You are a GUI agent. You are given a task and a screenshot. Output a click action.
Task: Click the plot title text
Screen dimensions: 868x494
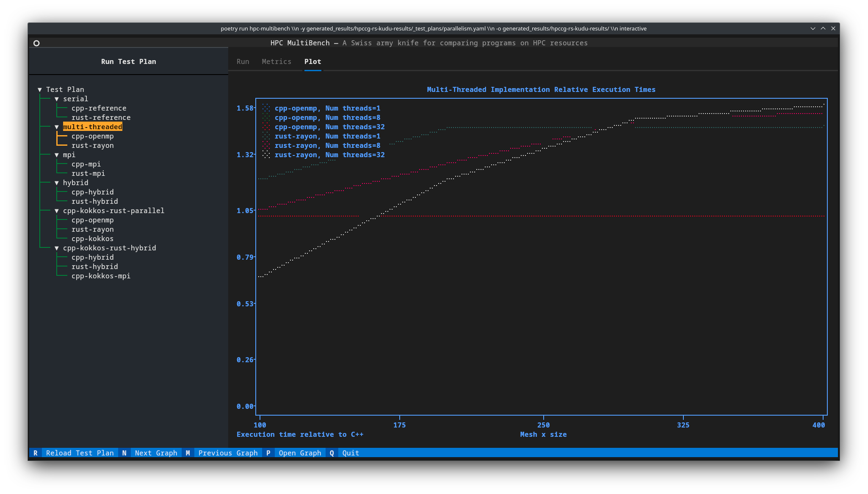click(x=541, y=89)
